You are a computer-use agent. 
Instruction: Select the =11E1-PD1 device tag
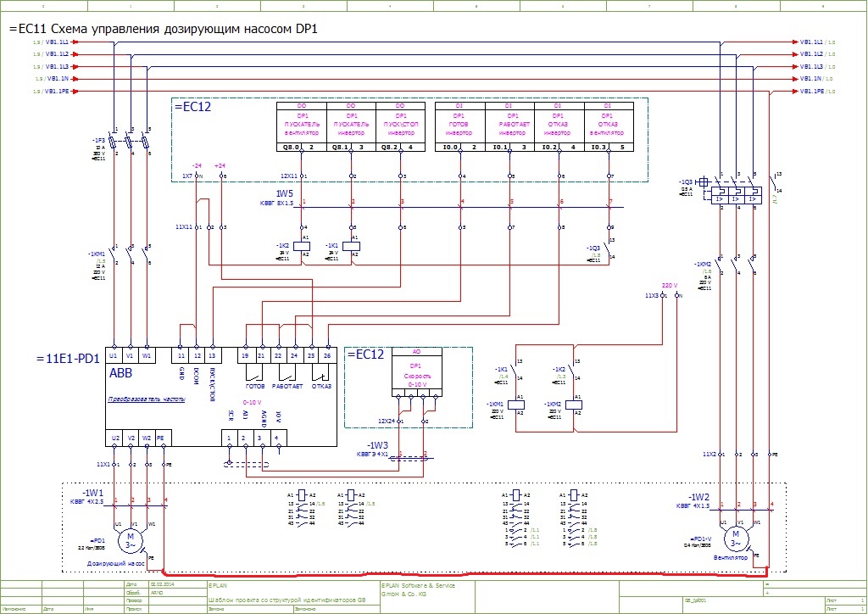[66, 359]
